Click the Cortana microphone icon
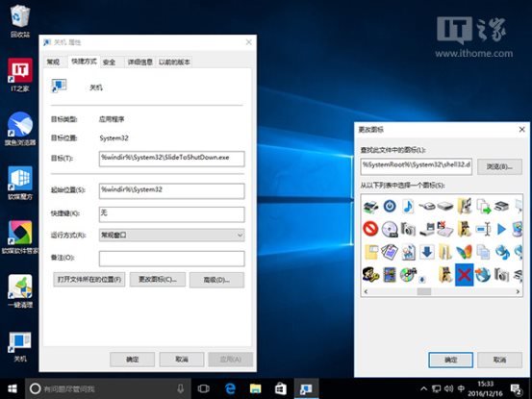Screen dimensions: 532x399 tap(181, 388)
